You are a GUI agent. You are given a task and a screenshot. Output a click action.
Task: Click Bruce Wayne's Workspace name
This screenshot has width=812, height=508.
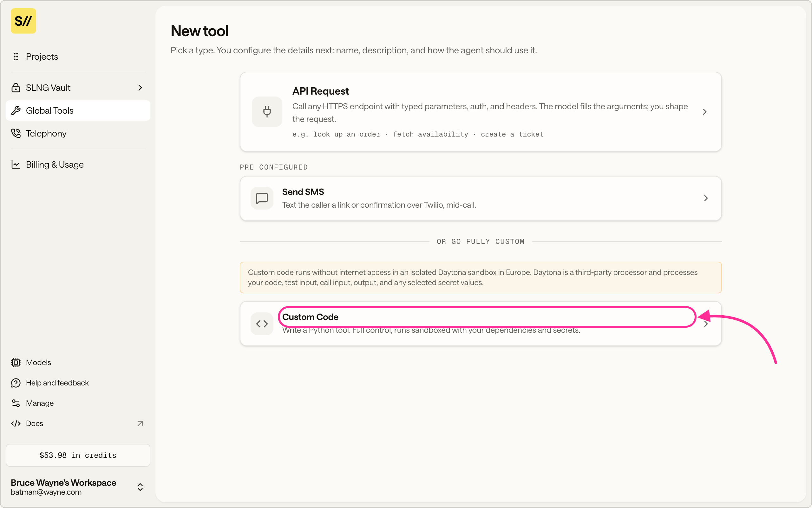tap(63, 483)
